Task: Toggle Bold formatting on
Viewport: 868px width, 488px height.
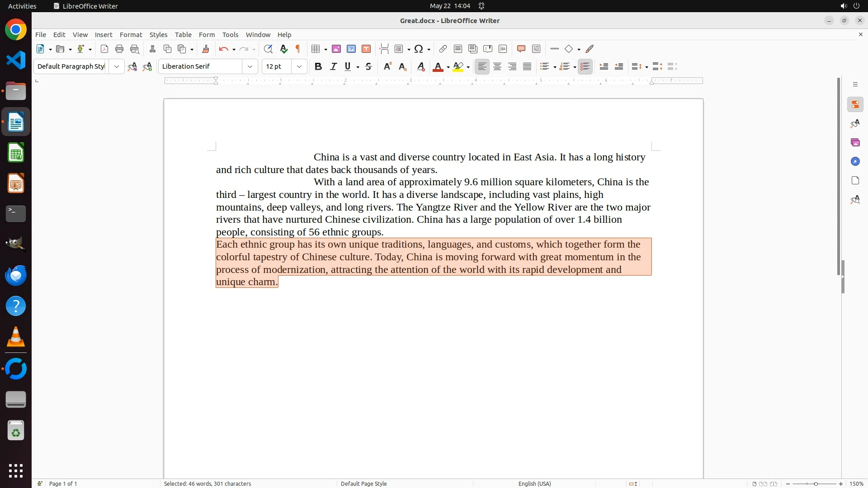Action: click(318, 67)
